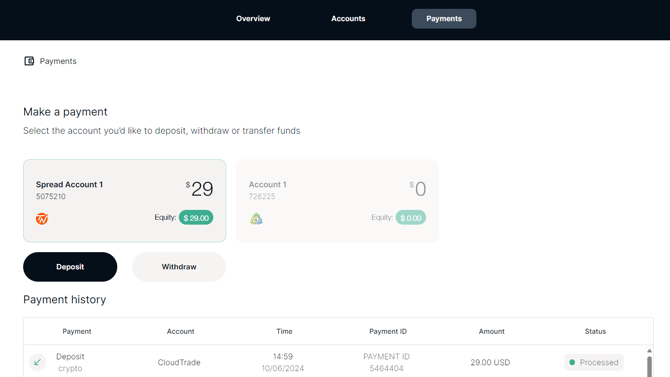Click account number 726225
The width and height of the screenshot is (670, 377).
click(x=262, y=197)
